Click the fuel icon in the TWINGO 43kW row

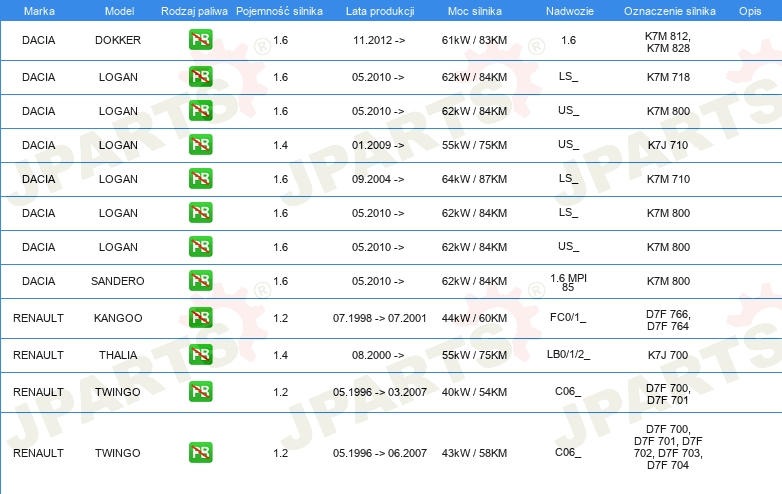pyautogui.click(x=200, y=453)
